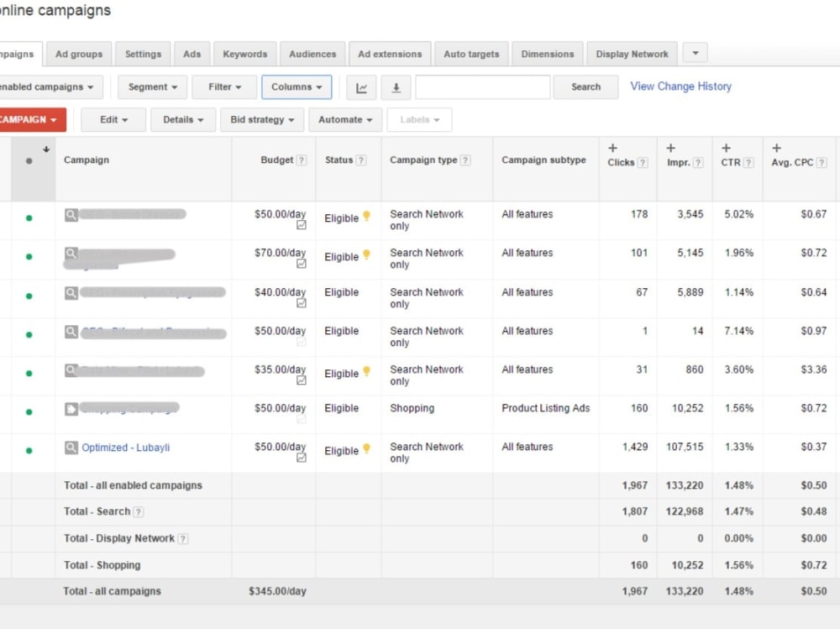Open the Columns dropdown
This screenshot has height=629, width=840.
tap(297, 87)
